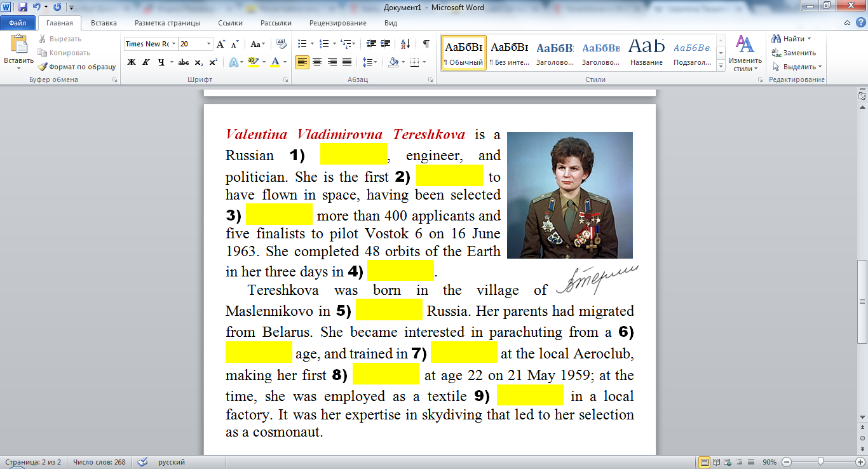Switch to the Ссылки tab

[x=230, y=23]
